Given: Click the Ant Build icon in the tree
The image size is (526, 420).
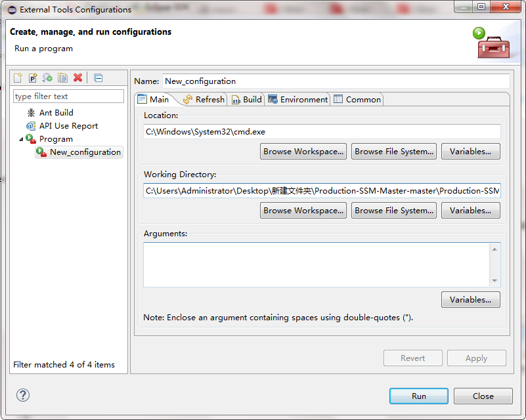Looking at the screenshot, I should pos(32,113).
